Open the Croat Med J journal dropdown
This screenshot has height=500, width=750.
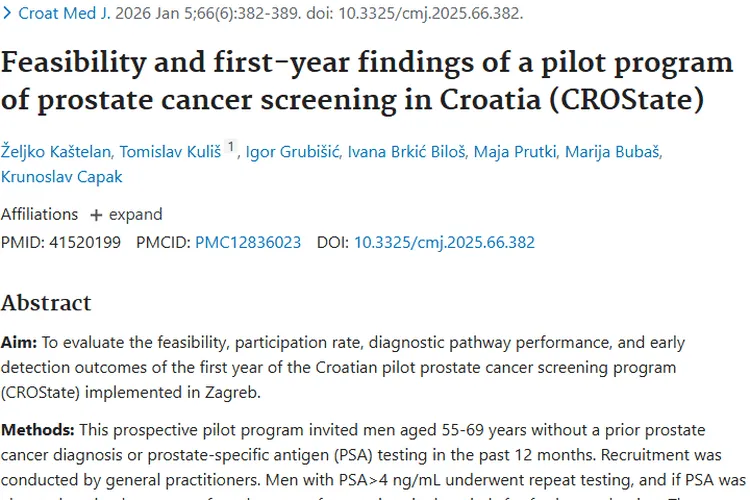(x=58, y=14)
